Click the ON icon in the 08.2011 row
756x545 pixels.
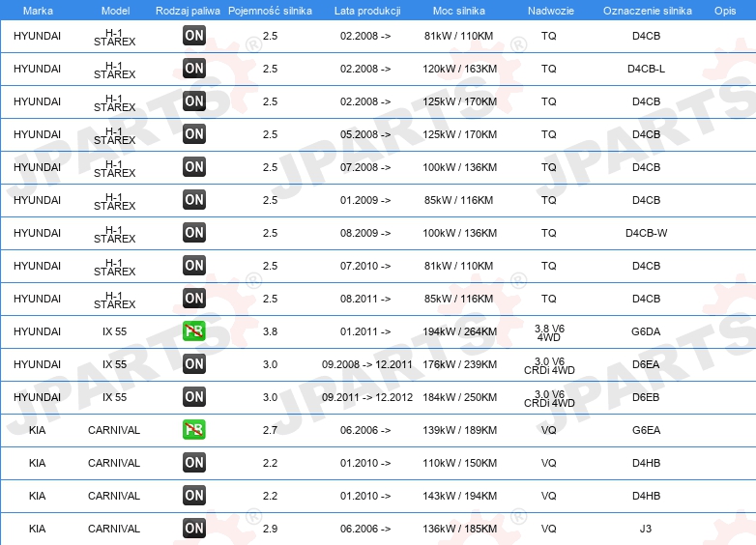(x=194, y=298)
